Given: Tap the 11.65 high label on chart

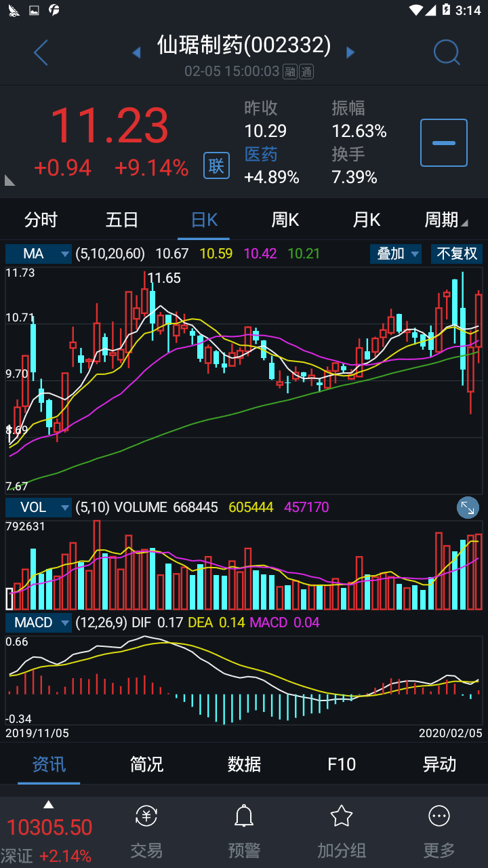Looking at the screenshot, I should click(164, 277).
